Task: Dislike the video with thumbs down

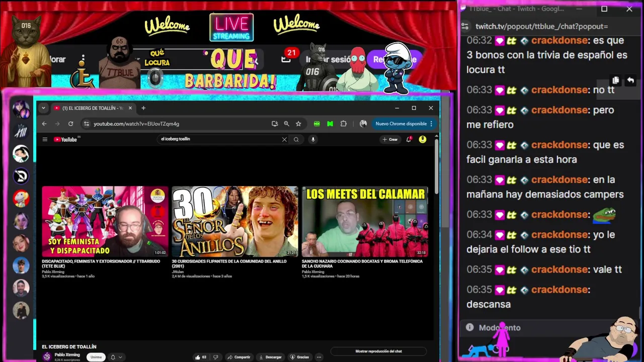Action: tap(216, 357)
